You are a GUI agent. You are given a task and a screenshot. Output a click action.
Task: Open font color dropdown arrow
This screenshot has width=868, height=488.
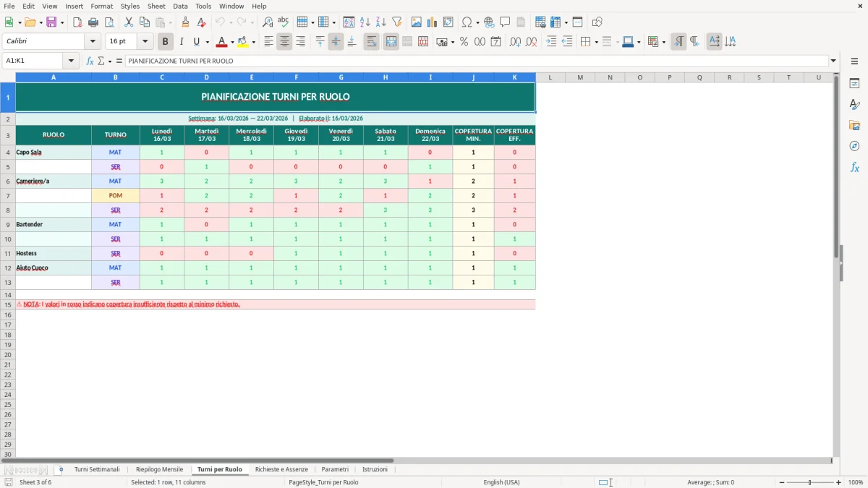[x=232, y=42]
